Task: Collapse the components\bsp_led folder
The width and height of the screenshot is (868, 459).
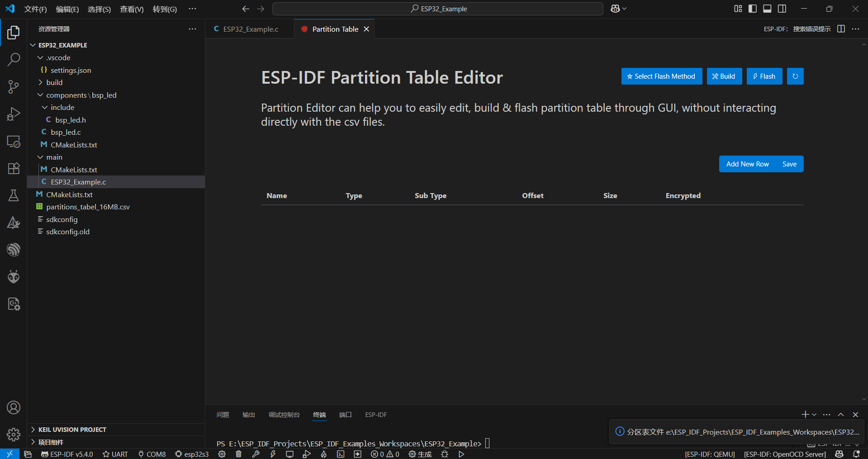Action: click(x=40, y=95)
